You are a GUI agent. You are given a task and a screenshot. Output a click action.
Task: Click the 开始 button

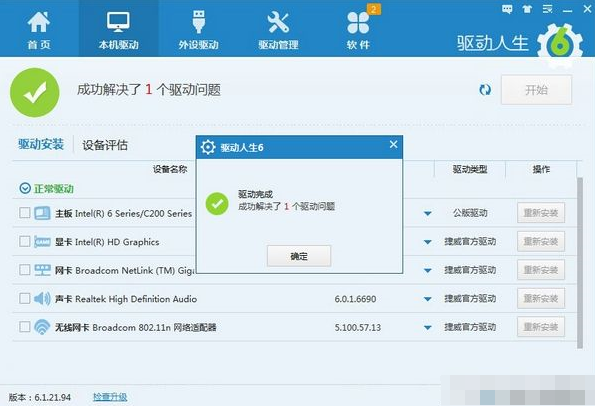pyautogui.click(x=536, y=90)
